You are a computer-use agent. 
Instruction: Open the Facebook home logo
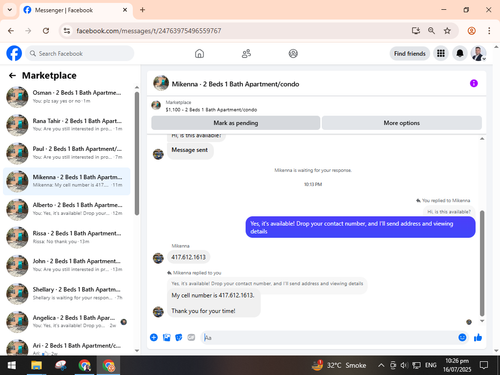click(14, 53)
